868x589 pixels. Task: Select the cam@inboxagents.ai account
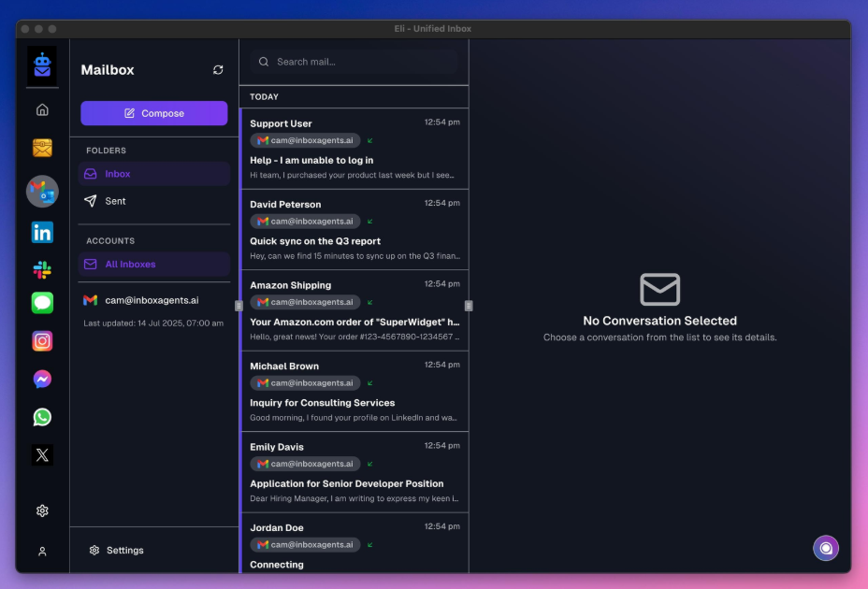(x=154, y=300)
